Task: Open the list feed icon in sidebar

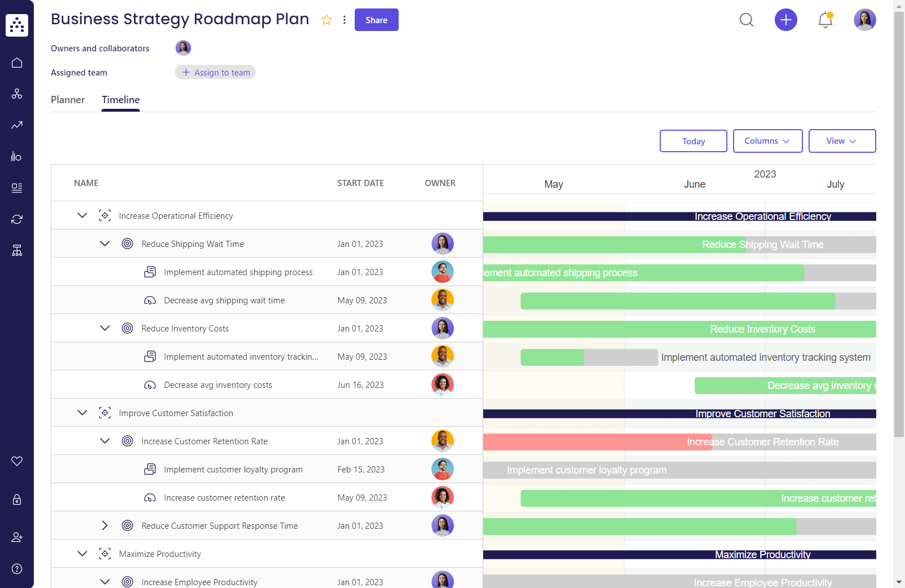Action: (16, 188)
